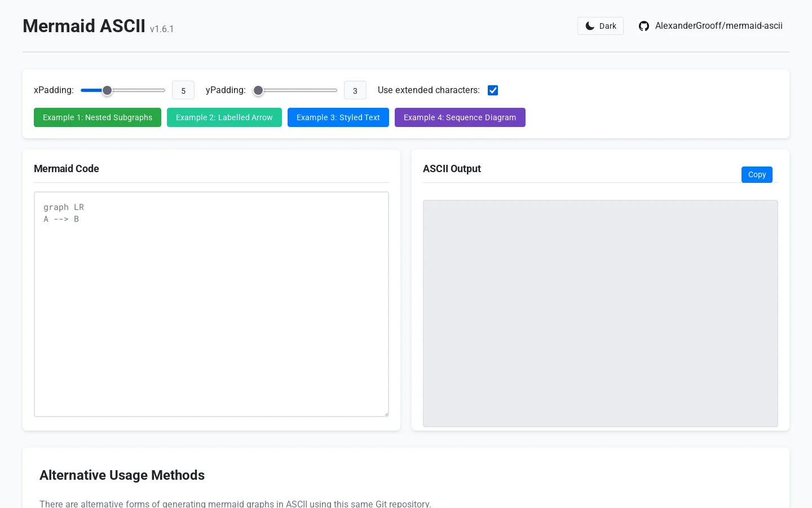Load Example 1: Nested Subgraphs
Viewport: 812px width, 508px height.
click(x=98, y=117)
